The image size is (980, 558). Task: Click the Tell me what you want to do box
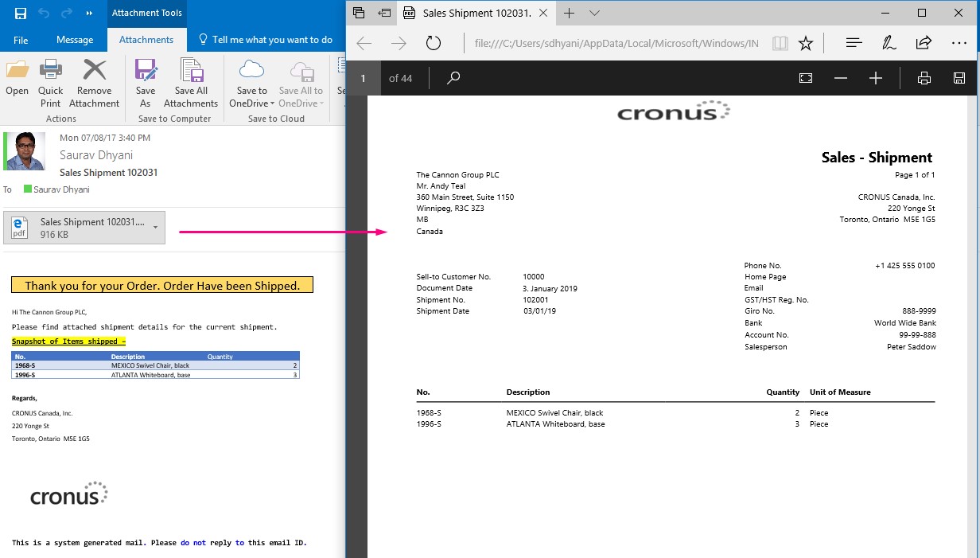pyautogui.click(x=266, y=40)
